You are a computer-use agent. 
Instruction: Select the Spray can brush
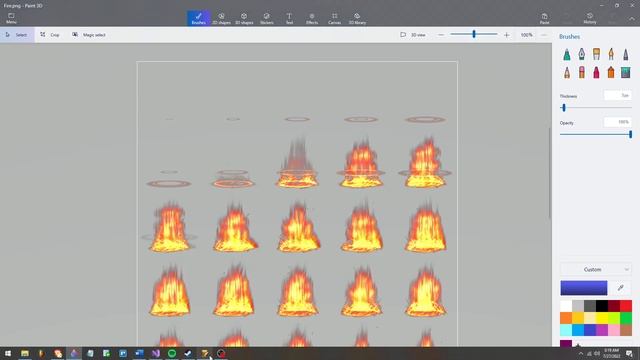(611, 73)
